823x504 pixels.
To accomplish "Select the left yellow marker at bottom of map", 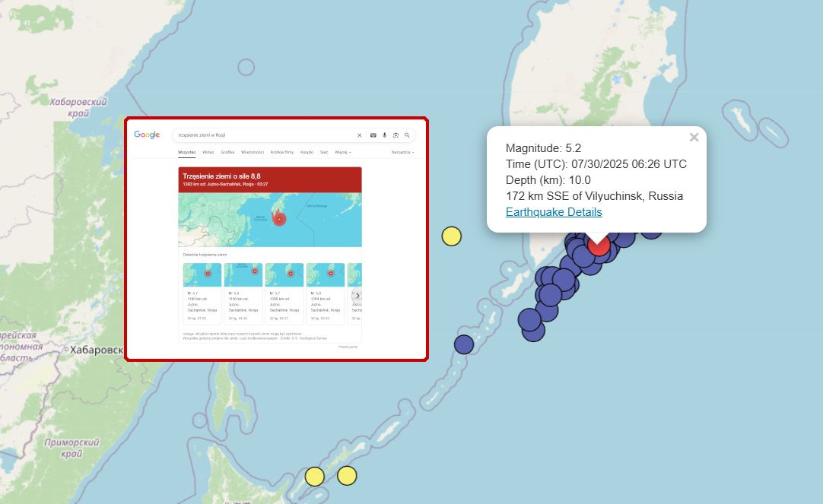I will tap(314, 477).
